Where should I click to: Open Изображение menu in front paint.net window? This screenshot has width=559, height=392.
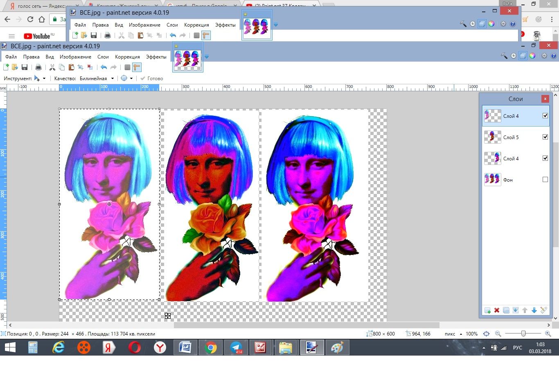(x=75, y=57)
